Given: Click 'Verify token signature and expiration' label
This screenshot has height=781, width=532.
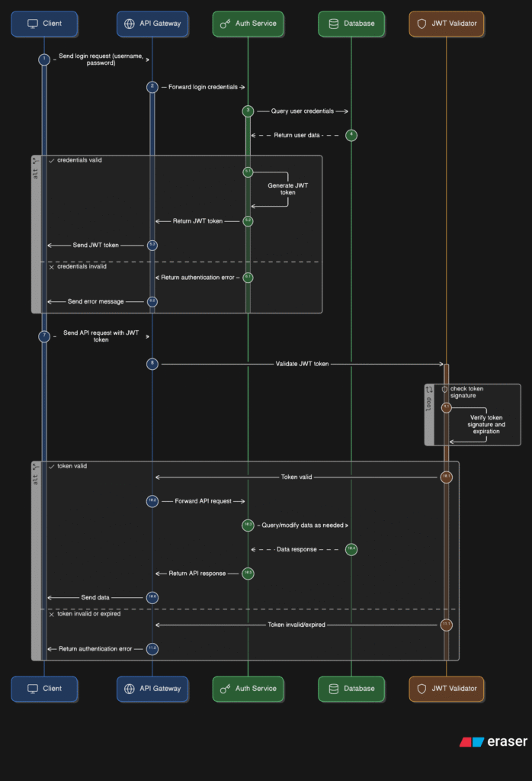Looking at the screenshot, I should (x=486, y=424).
